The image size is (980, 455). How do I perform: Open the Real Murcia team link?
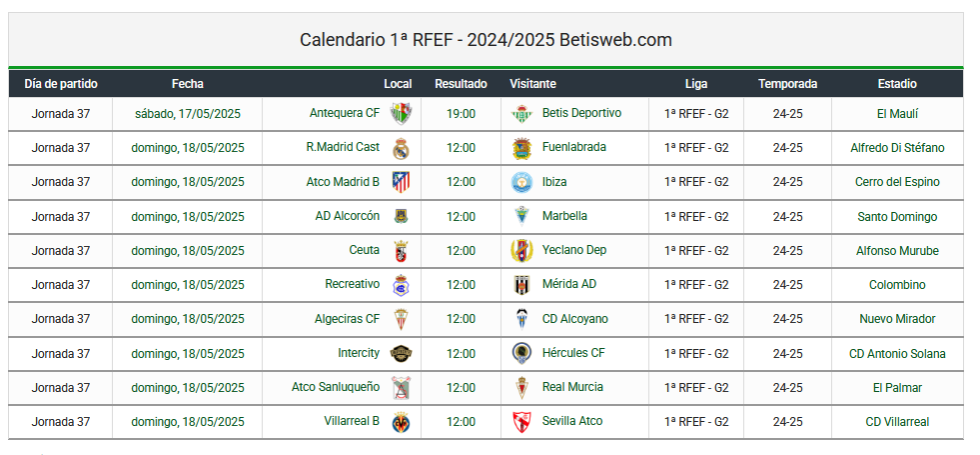(x=572, y=387)
